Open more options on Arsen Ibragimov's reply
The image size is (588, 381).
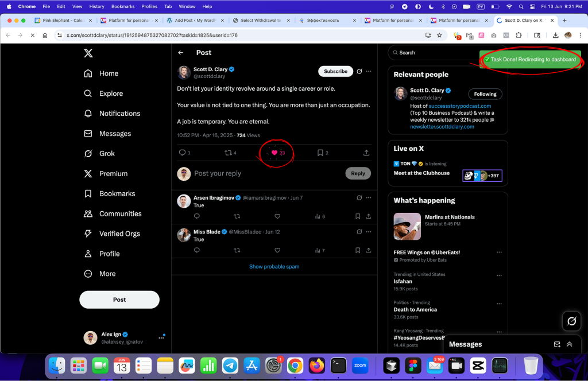[369, 198]
